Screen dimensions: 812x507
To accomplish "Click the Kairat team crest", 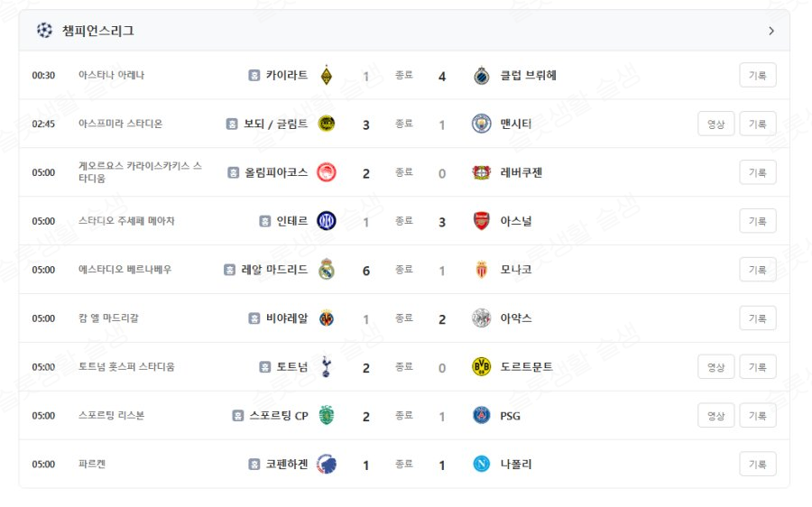I will tap(327, 76).
